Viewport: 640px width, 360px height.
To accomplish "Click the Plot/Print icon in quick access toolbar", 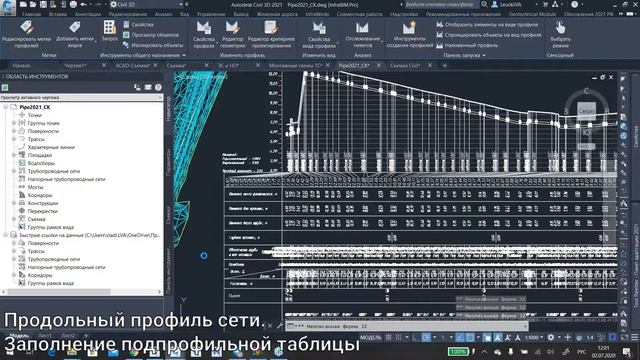I will [x=73, y=4].
